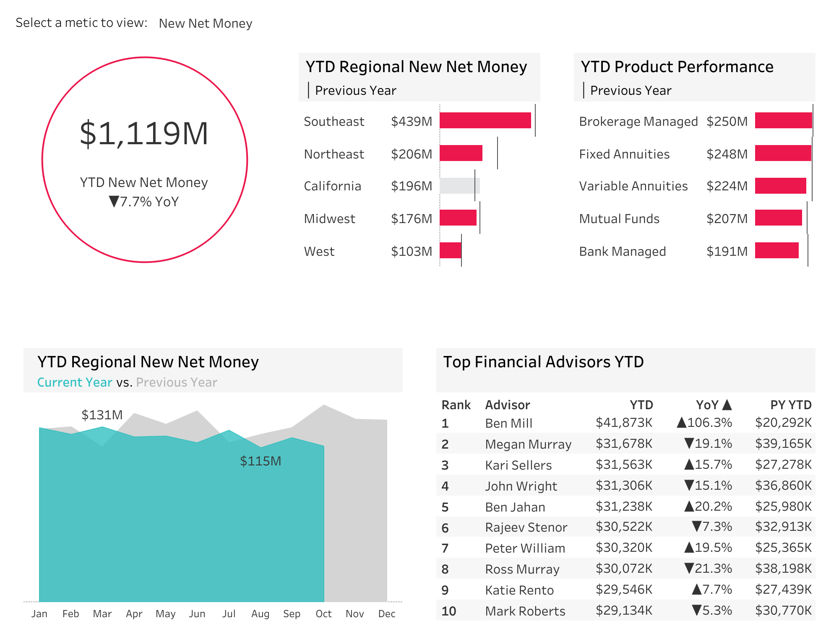Click the Jan axis label

click(39, 614)
